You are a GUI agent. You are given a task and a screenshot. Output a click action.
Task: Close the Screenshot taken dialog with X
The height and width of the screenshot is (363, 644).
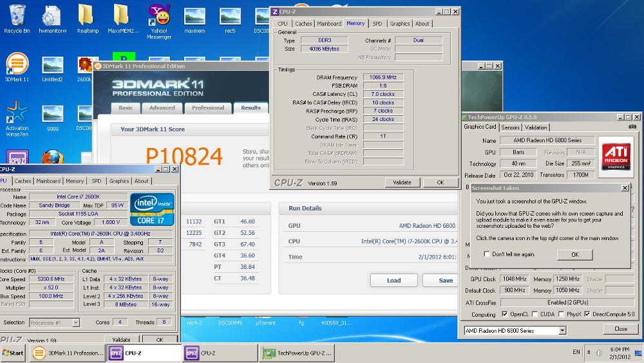[x=625, y=188]
